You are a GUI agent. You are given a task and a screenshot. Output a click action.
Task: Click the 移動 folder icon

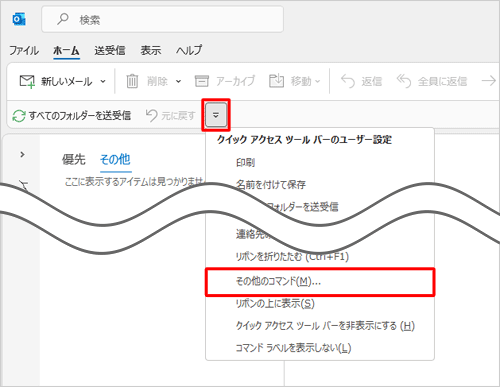click(276, 81)
